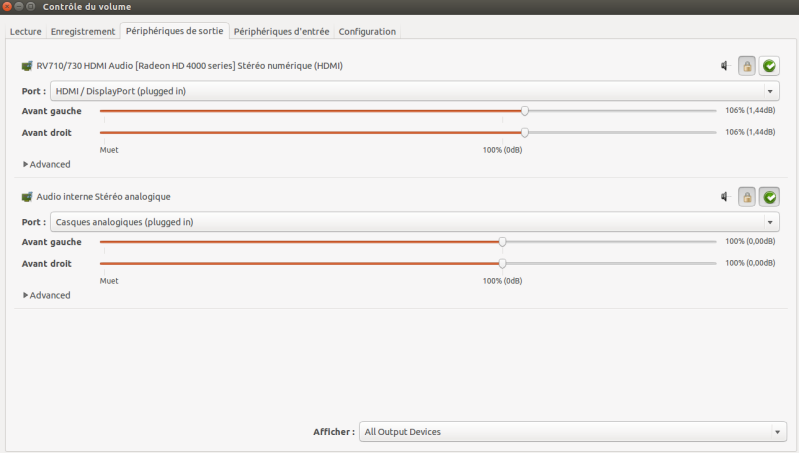This screenshot has height=453, width=799.
Task: Click '100% (0dB)' mark under Audio interne sliders
Action: [502, 281]
